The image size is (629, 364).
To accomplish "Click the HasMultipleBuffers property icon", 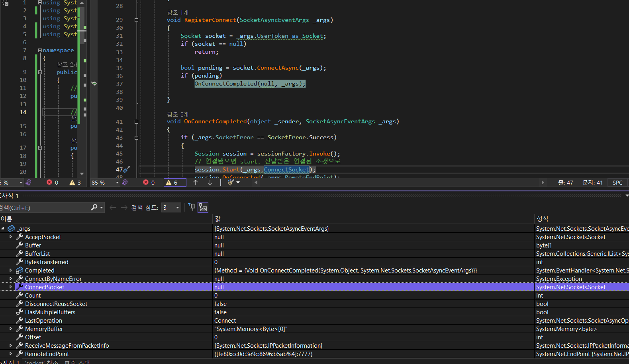I will tap(20, 312).
